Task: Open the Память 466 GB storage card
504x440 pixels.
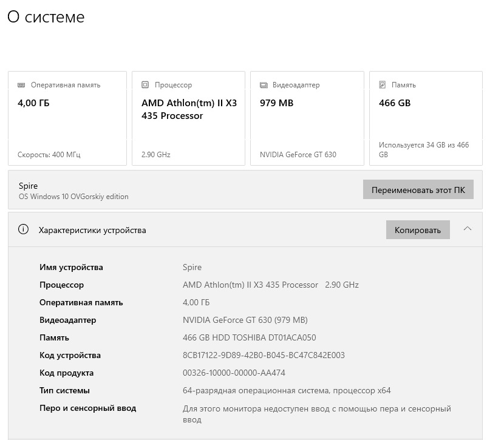Action: click(425, 118)
